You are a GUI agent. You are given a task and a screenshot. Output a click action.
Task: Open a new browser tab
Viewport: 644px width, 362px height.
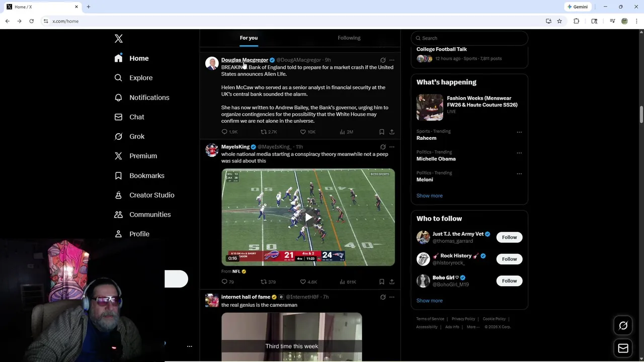pos(89,7)
